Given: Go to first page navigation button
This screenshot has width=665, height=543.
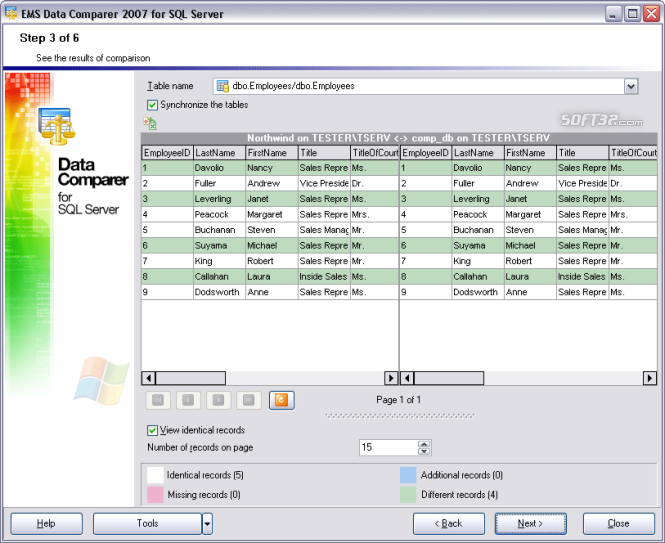Looking at the screenshot, I should (158, 400).
